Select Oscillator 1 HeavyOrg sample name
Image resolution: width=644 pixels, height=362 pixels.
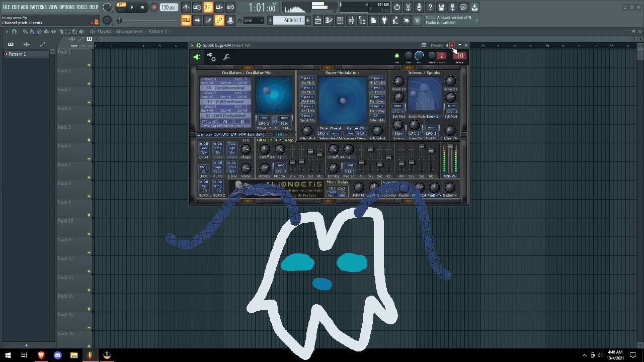pos(226,88)
